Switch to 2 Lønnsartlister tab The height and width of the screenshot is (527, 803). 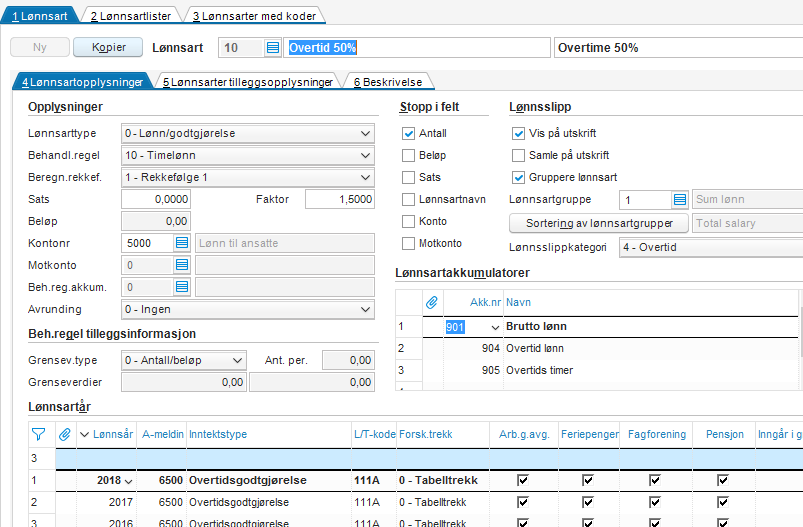pos(131,16)
